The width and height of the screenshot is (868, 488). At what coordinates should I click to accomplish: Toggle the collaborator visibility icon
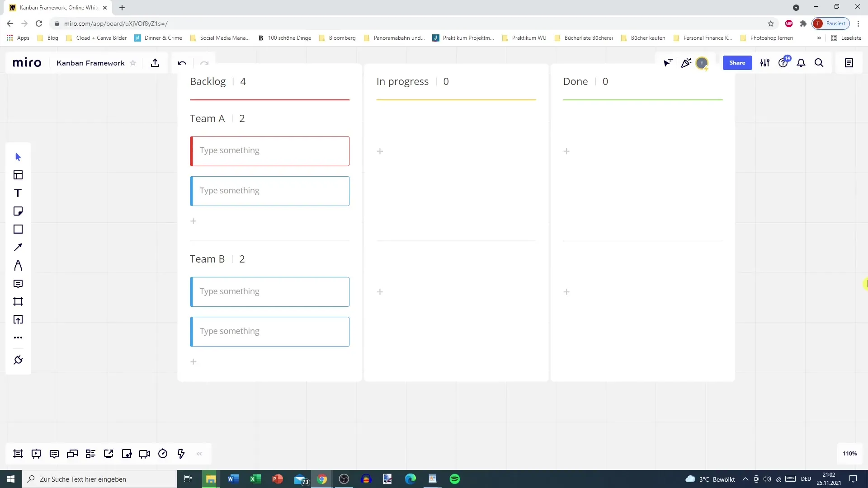(x=669, y=63)
